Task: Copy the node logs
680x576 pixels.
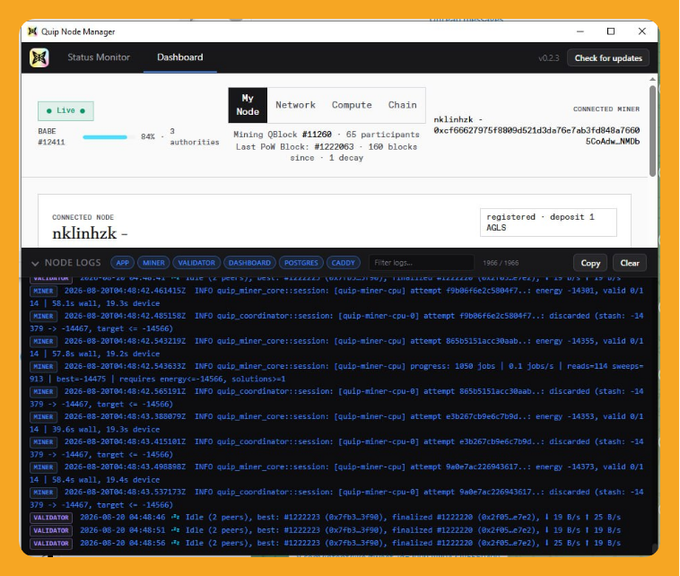Action: pos(590,263)
